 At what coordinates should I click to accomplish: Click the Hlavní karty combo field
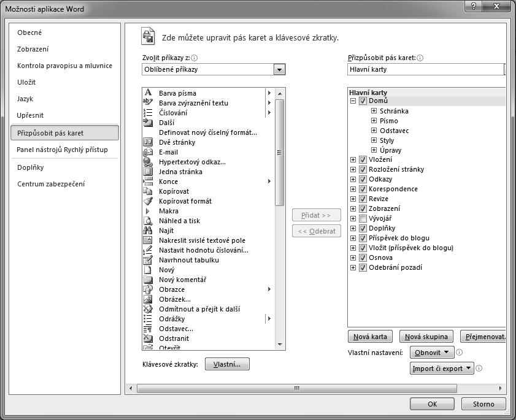pos(426,69)
